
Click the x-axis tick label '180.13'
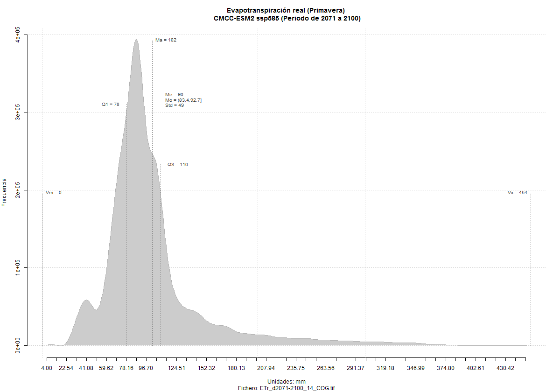pos(236,368)
